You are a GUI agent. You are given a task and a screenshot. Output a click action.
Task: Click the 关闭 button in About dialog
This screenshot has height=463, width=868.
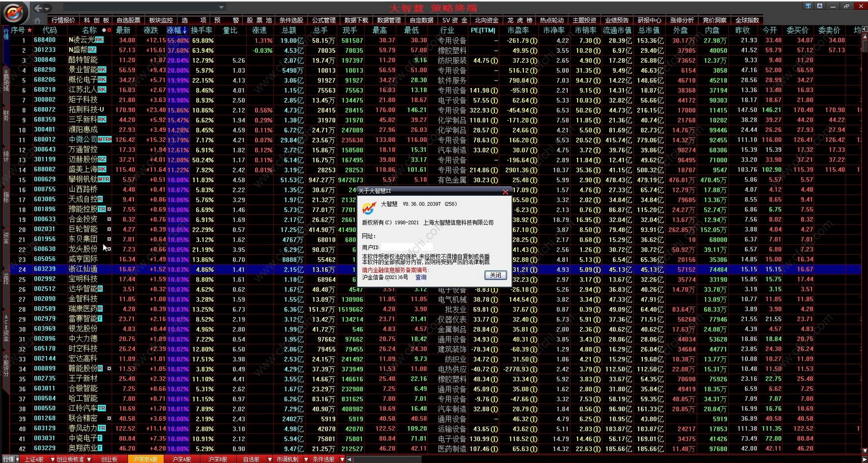click(x=495, y=275)
